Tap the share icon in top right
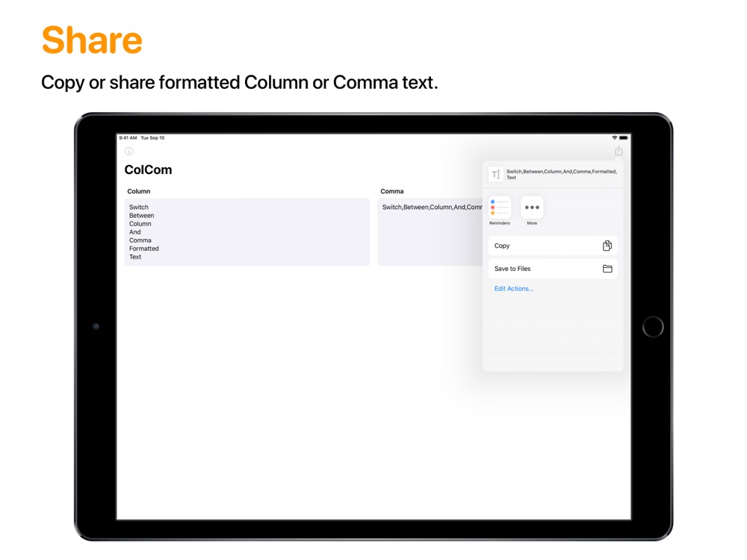Image resolution: width=747 pixels, height=560 pixels. (x=619, y=151)
